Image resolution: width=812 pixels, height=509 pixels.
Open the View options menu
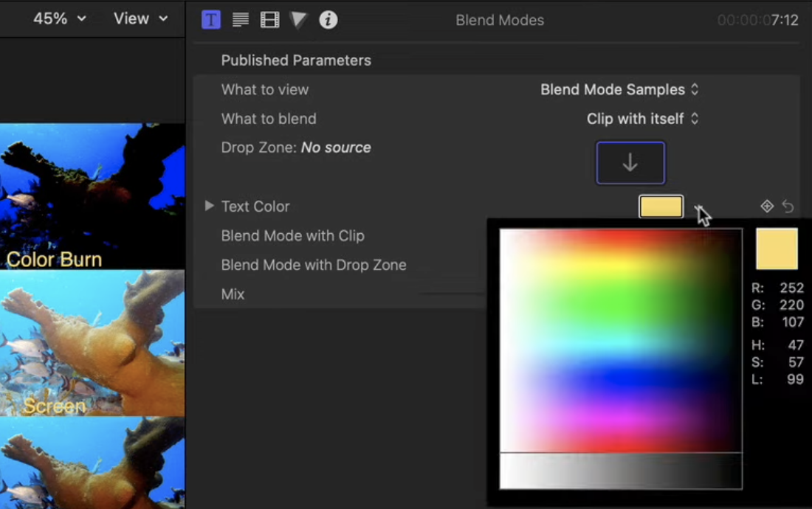[x=141, y=19]
